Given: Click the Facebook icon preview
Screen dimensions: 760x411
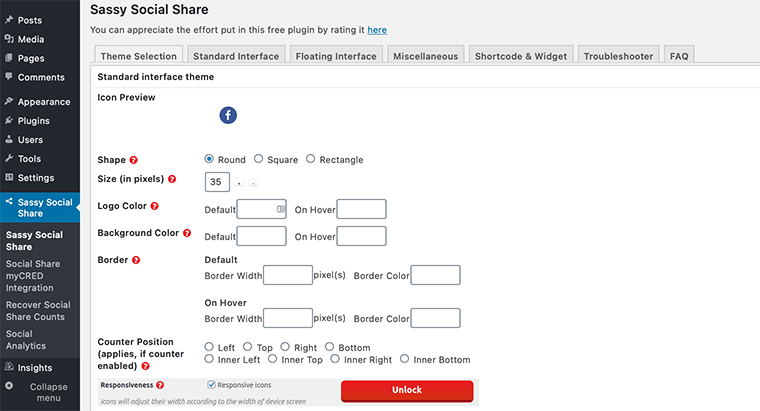Looking at the screenshot, I should (x=228, y=116).
